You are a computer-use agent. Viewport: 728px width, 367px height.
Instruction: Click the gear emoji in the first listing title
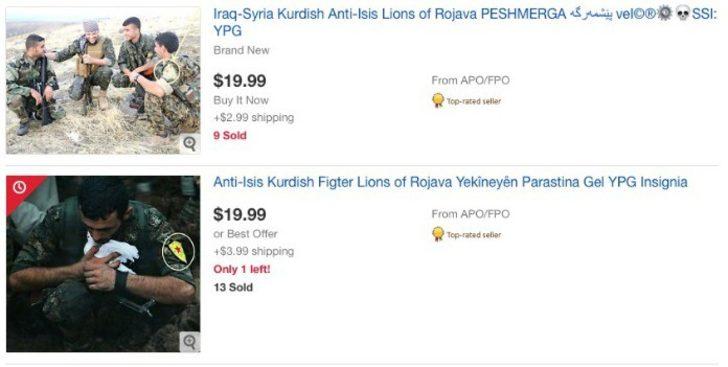665,14
